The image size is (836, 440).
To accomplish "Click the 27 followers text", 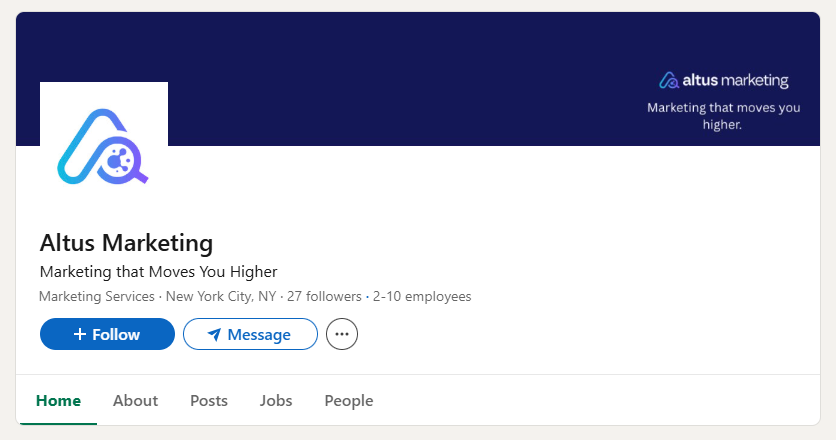I will (324, 297).
